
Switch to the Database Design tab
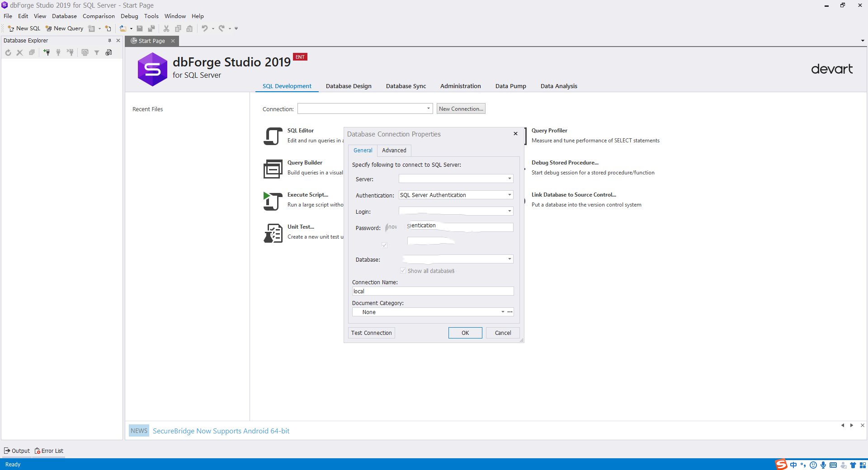(349, 86)
